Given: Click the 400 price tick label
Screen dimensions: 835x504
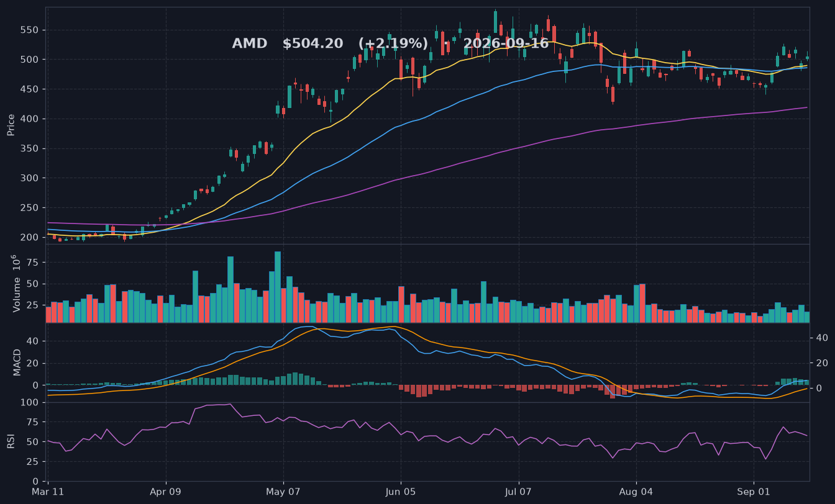Looking at the screenshot, I should coord(30,119).
